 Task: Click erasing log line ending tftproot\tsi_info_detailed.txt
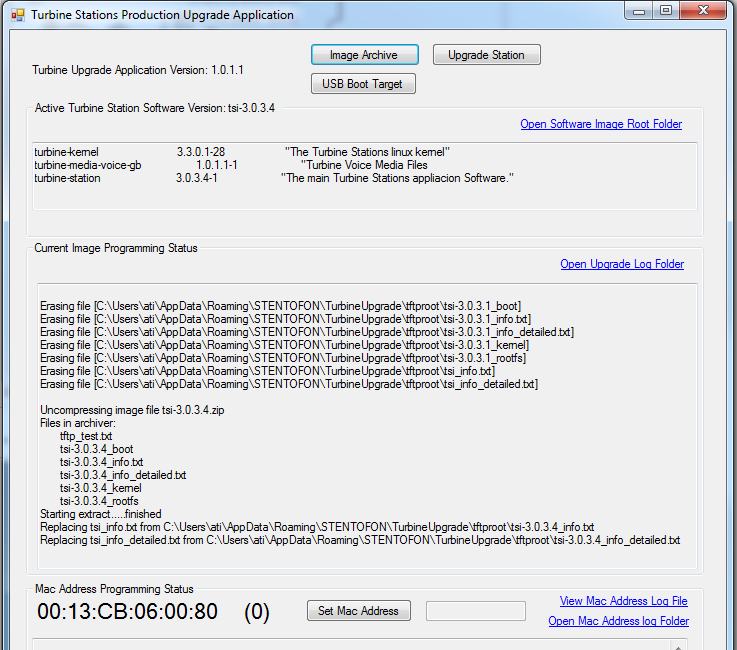click(x=289, y=384)
